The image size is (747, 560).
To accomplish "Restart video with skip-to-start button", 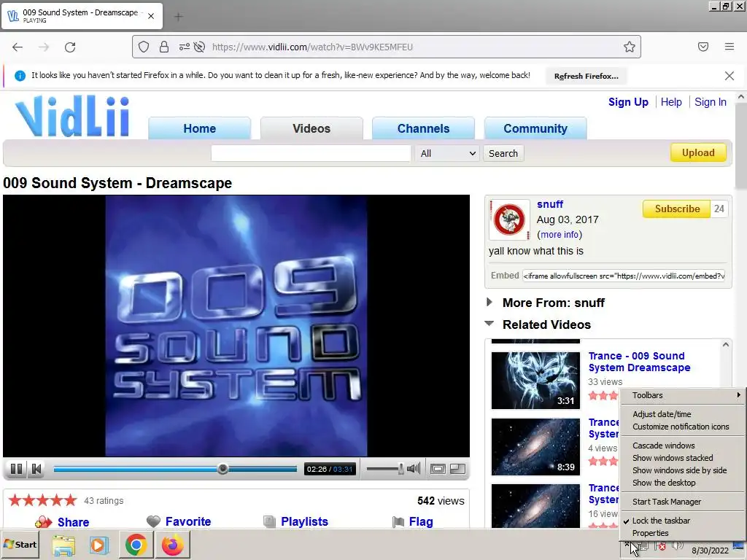I will (36, 469).
